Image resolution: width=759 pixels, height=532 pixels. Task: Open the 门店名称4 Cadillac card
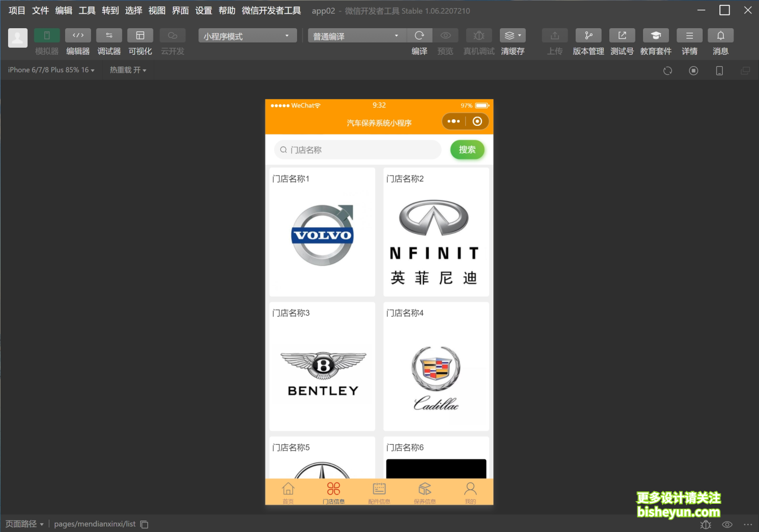436,367
